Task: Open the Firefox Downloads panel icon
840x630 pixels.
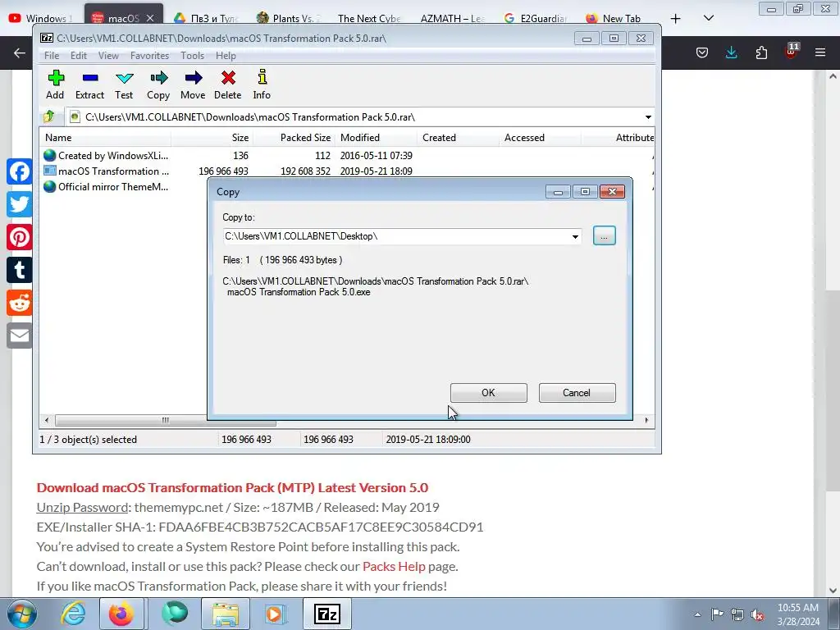Action: click(x=731, y=52)
